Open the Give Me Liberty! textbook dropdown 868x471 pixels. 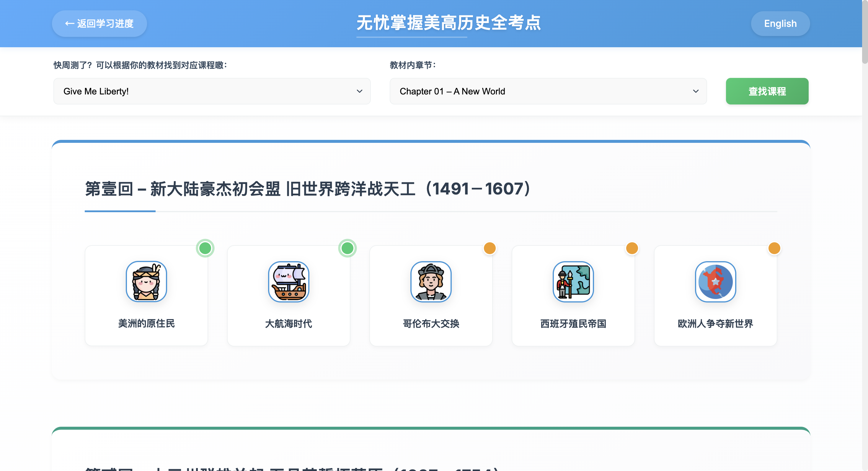point(212,91)
